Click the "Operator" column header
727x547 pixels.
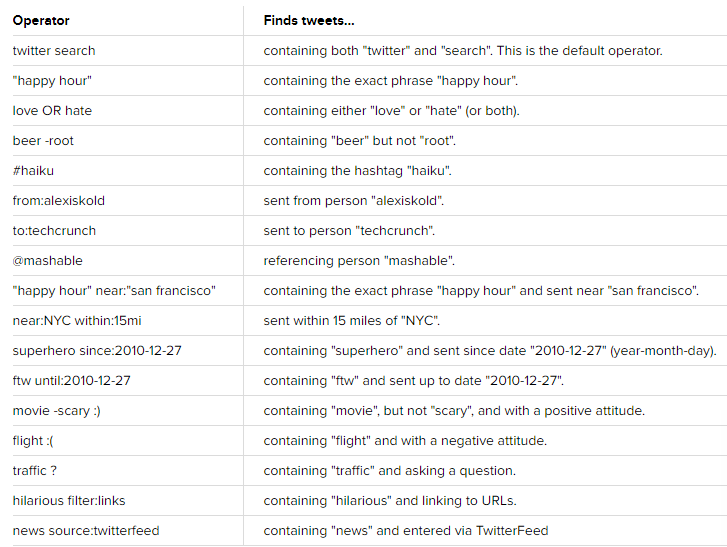(41, 20)
